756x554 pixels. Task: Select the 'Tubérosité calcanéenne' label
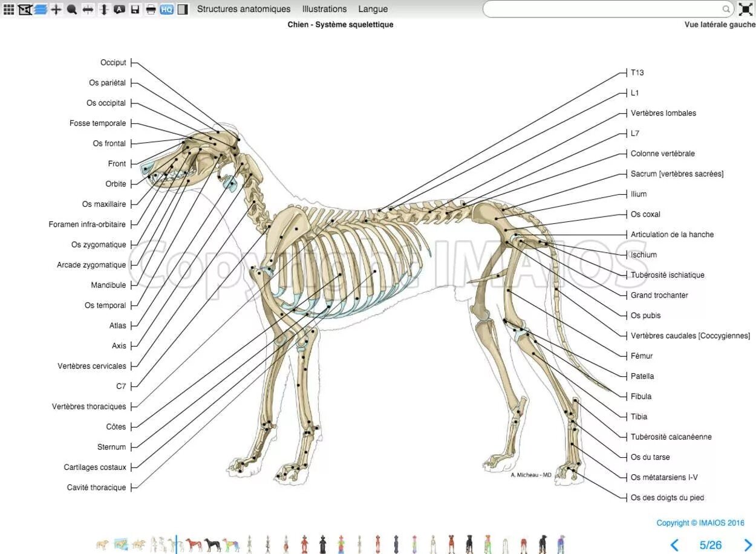click(671, 437)
